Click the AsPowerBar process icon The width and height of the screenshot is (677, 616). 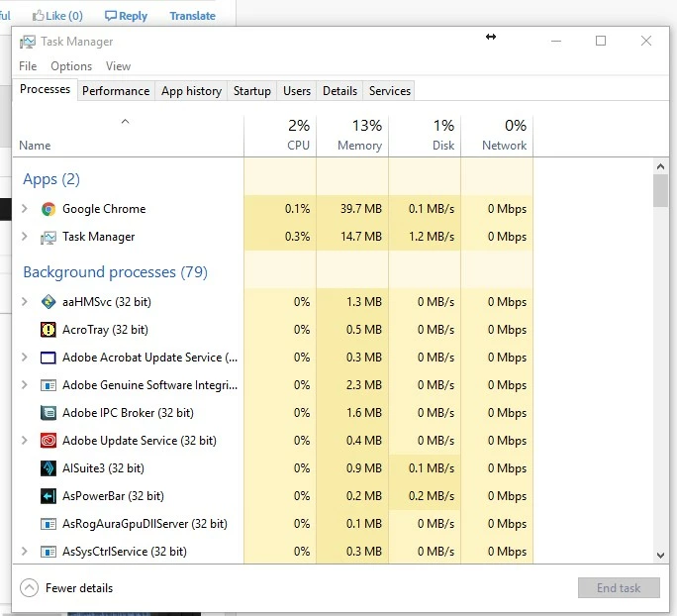48,496
